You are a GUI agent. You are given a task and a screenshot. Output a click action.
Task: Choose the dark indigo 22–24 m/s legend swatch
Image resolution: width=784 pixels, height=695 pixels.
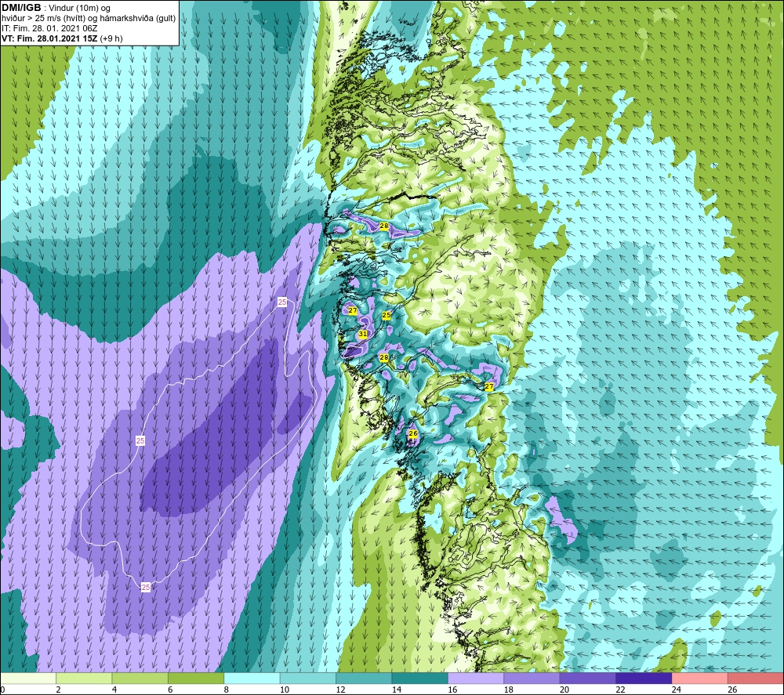pos(644,679)
